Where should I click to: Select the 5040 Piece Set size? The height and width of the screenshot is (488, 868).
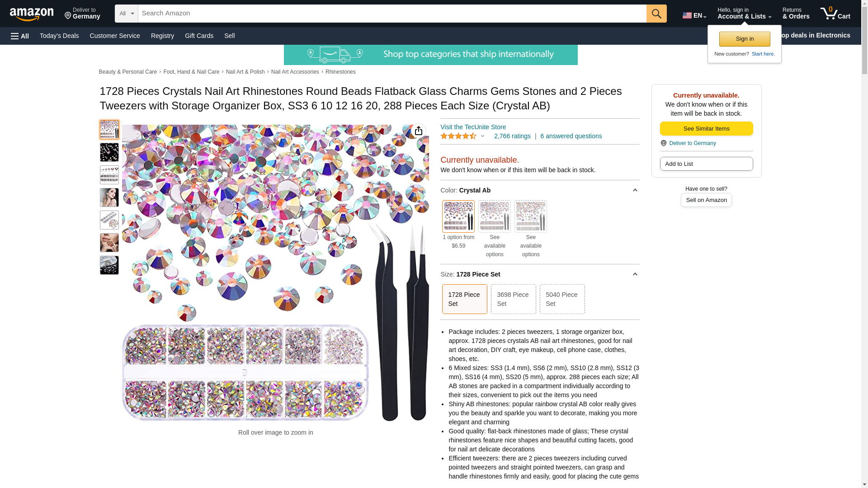[x=562, y=299]
